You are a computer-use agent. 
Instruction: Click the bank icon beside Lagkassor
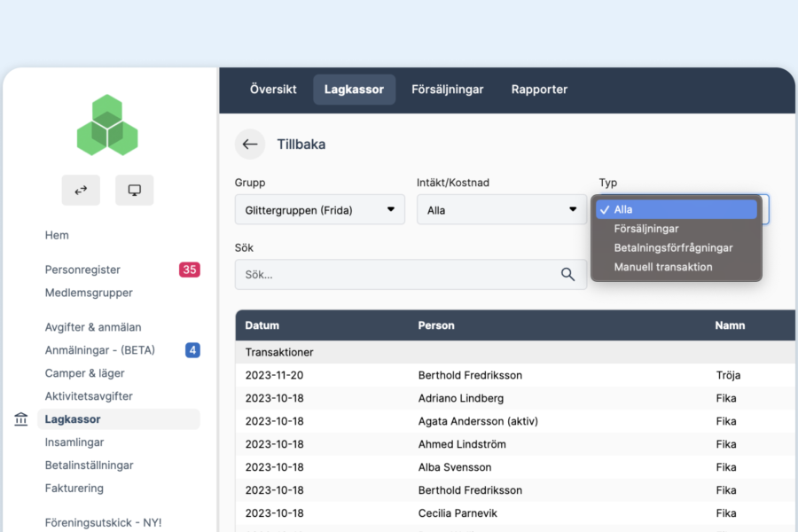coord(21,419)
